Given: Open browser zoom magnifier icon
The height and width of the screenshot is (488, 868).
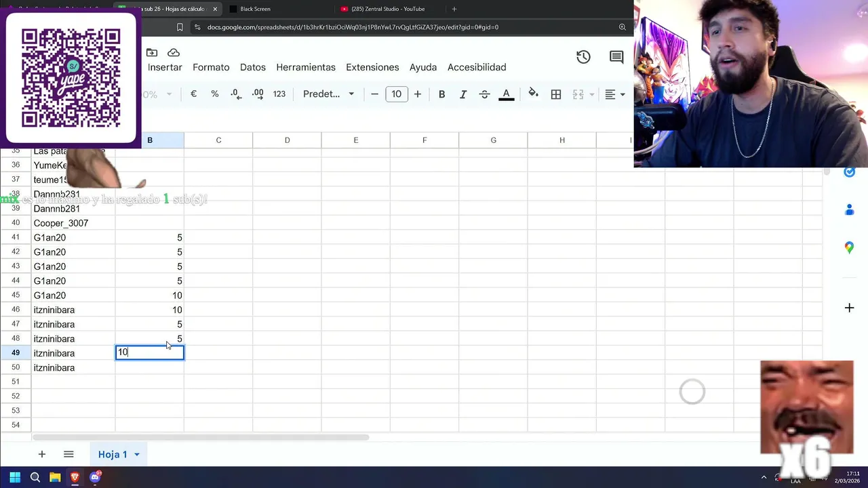Looking at the screenshot, I should (x=622, y=27).
